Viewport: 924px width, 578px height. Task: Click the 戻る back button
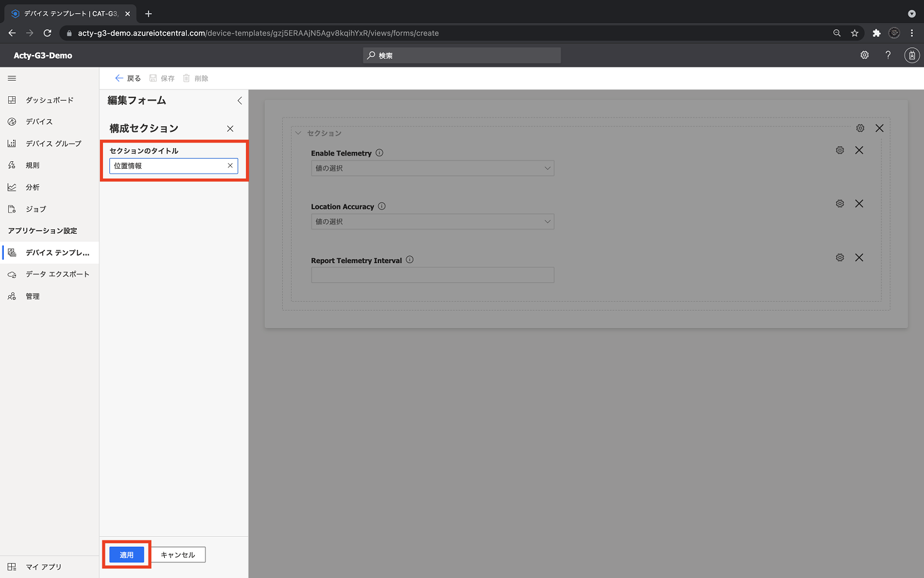point(128,78)
